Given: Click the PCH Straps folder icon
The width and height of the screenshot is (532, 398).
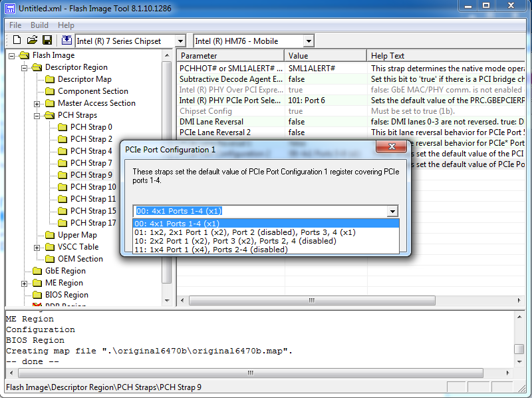Looking at the screenshot, I should click(x=49, y=115).
